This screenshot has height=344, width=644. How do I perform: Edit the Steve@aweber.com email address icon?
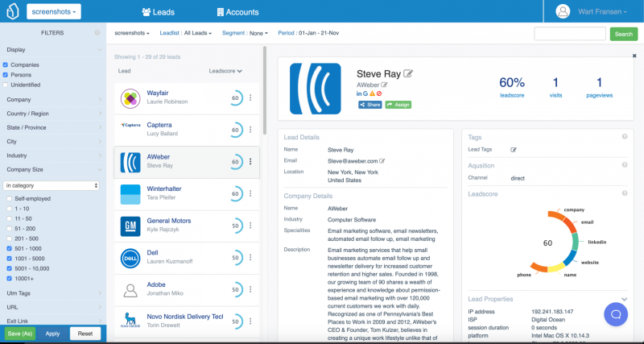click(x=382, y=161)
